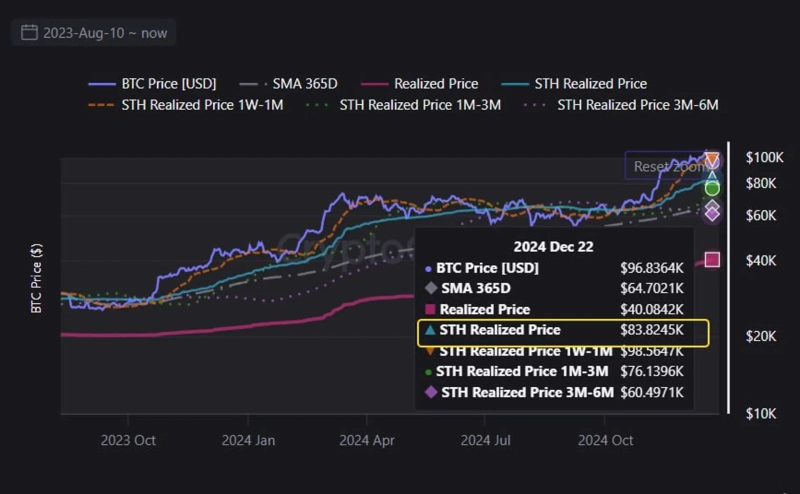Click the green circle marker on right edge

[712, 188]
